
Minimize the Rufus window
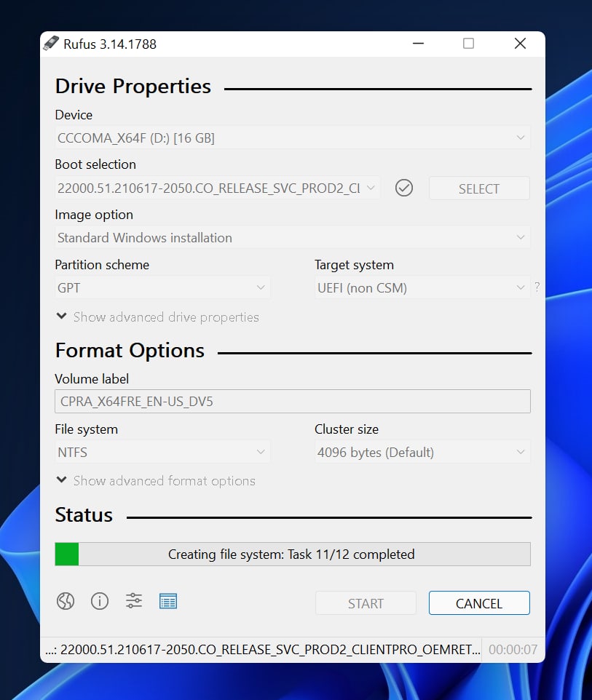(418, 44)
